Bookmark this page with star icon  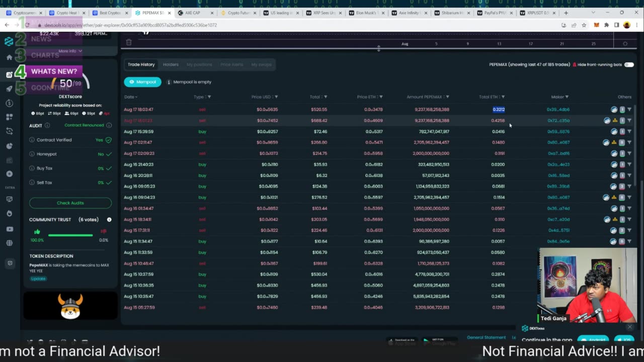(x=584, y=25)
